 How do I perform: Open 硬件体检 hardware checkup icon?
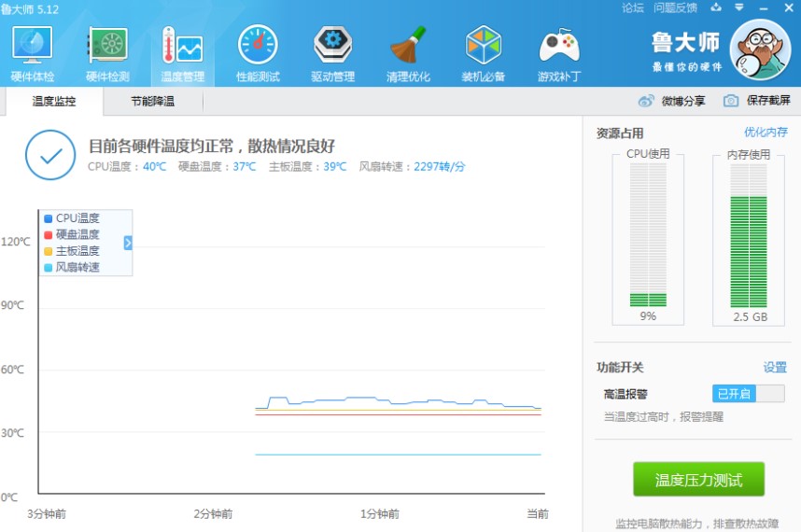click(x=32, y=47)
